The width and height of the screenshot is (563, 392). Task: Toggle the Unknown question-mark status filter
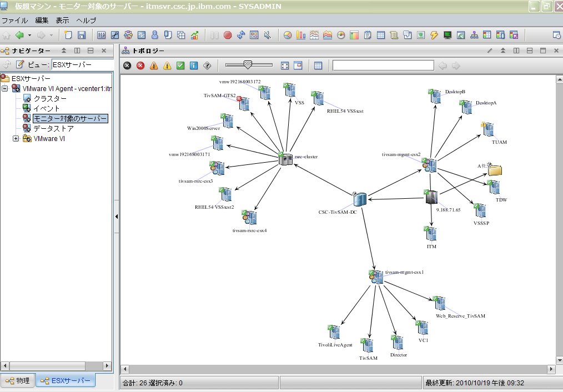pyautogui.click(x=207, y=66)
